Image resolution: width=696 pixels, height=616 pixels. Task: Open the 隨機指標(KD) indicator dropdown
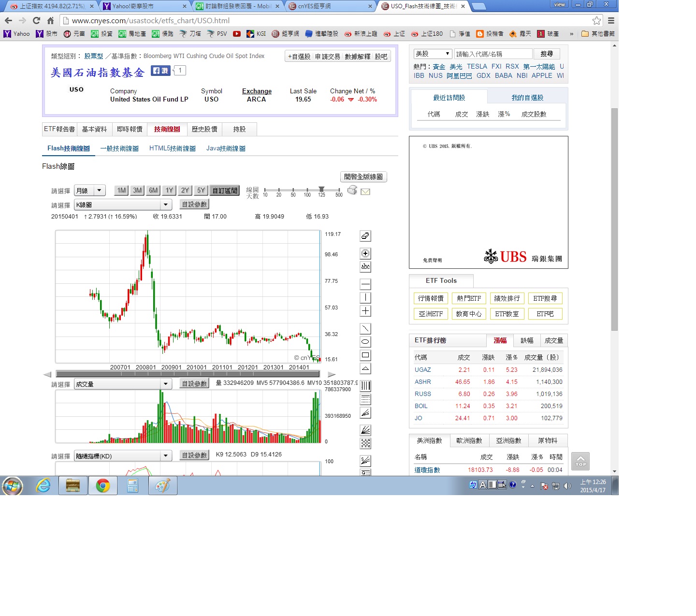click(123, 456)
